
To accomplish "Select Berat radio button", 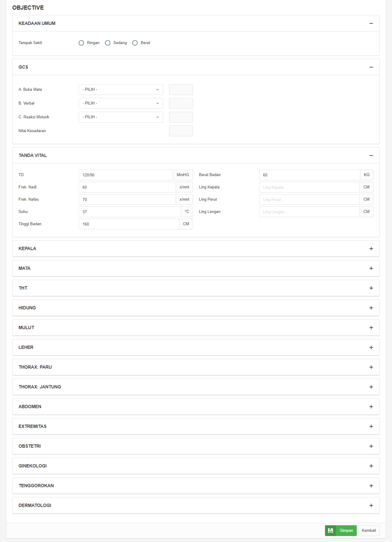I will coord(135,43).
